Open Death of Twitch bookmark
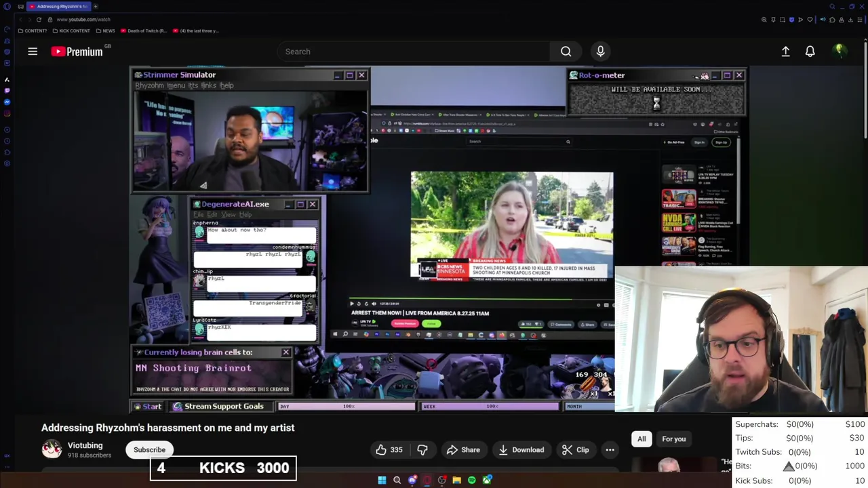The image size is (868, 488). point(144,30)
